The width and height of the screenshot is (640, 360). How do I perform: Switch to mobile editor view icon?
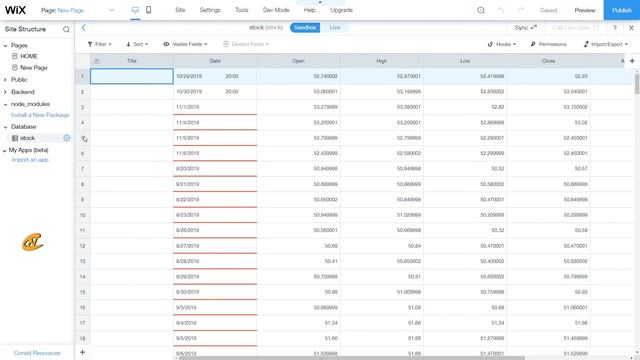click(x=149, y=10)
